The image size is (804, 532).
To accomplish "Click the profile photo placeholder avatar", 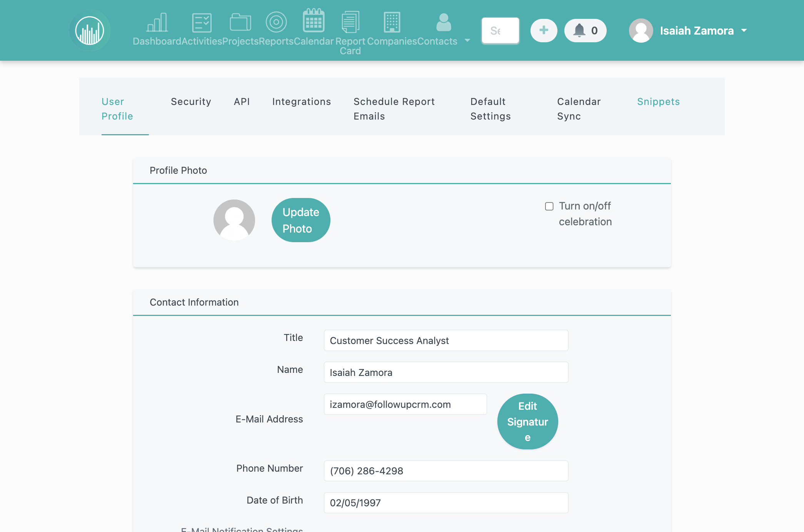I will [234, 220].
